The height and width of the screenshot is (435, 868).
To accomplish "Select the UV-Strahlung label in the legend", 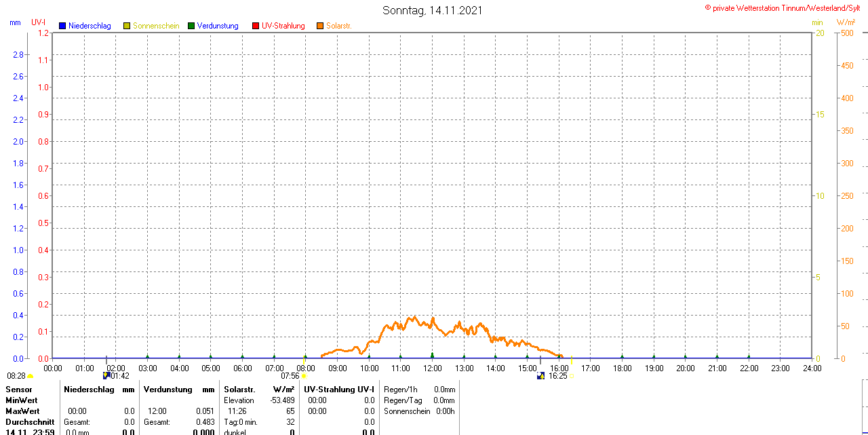I will click(283, 26).
